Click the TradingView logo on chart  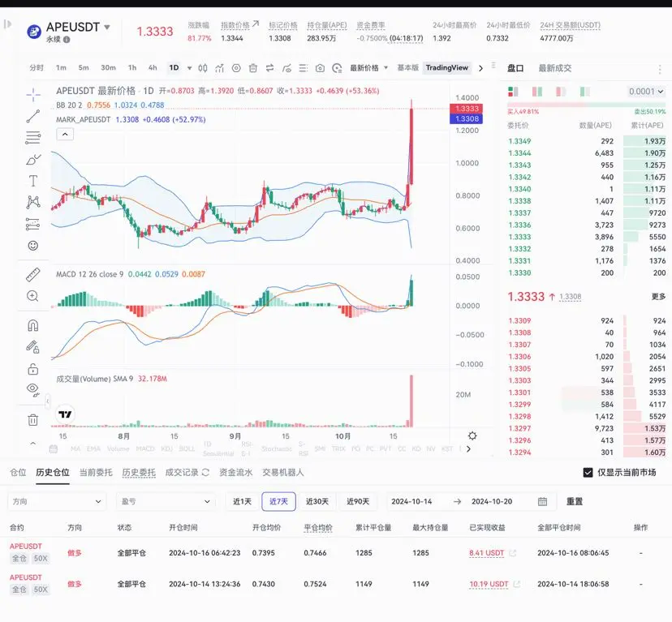(65, 414)
